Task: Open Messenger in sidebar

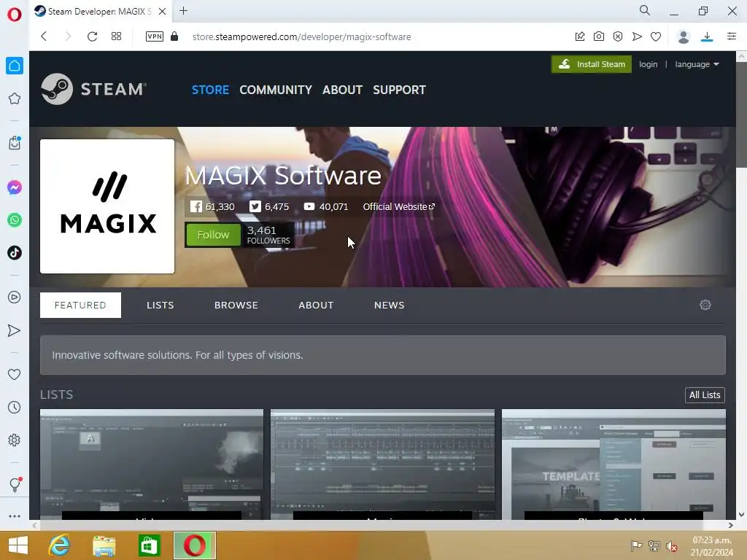Action: pyautogui.click(x=15, y=187)
